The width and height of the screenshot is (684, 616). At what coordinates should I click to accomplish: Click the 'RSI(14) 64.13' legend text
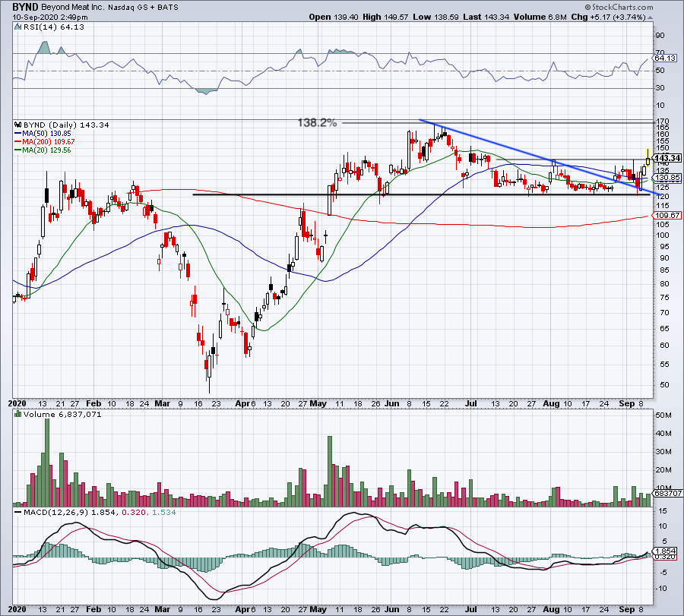click(53, 27)
